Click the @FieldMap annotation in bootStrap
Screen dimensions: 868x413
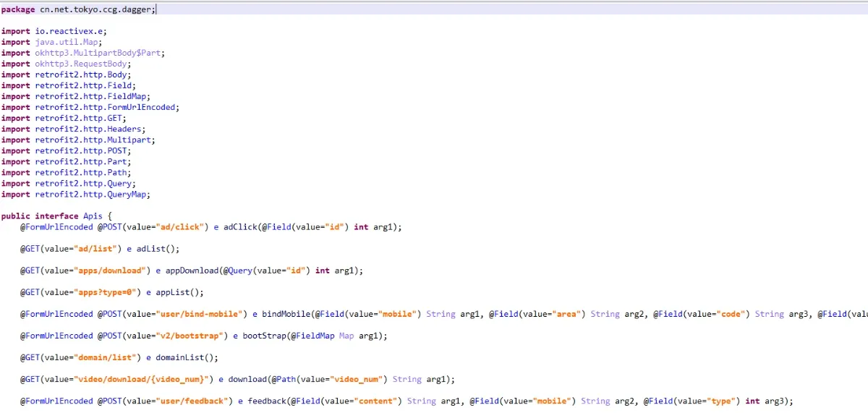click(x=312, y=335)
